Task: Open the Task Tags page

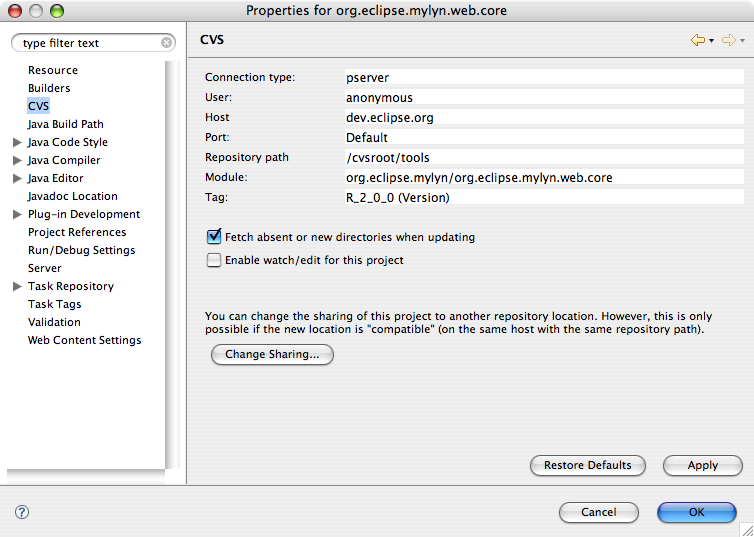Action: 55,304
